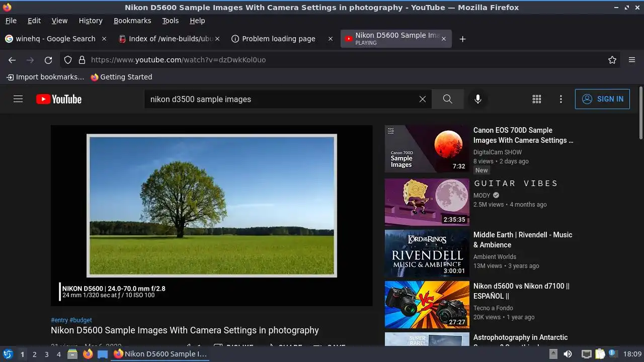The height and width of the screenshot is (362, 644).
Task: Open Ambient Worlds channel name
Action: 495,257
